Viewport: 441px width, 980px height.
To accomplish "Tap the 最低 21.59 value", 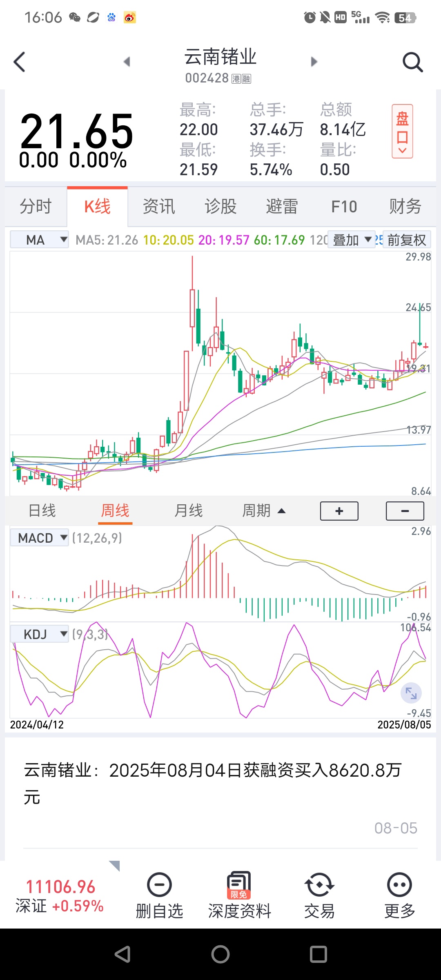I will tap(199, 169).
